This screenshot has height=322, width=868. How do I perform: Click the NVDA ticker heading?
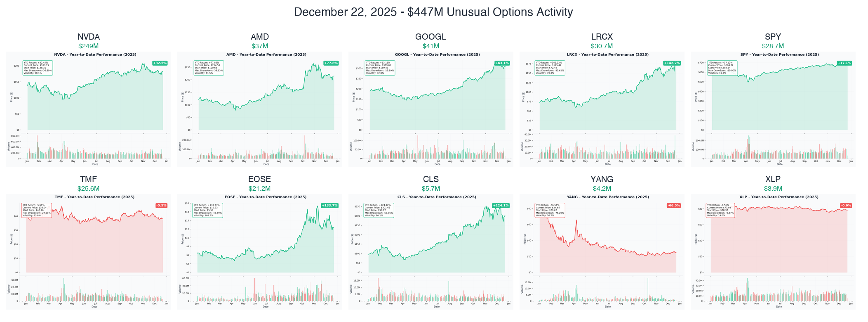(x=88, y=37)
